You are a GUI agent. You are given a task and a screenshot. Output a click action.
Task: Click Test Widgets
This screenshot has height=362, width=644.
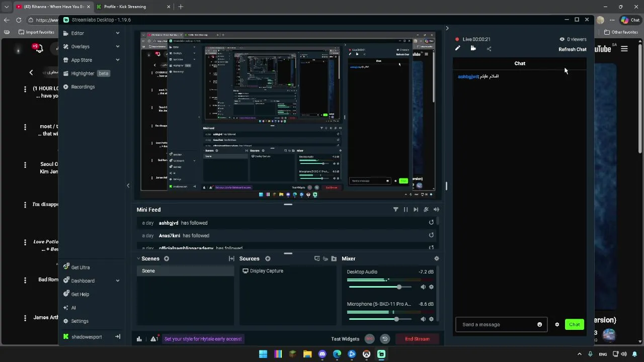pos(345,339)
